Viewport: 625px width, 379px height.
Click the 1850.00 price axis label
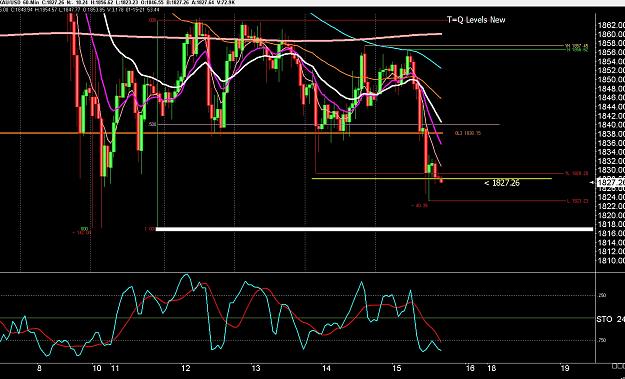click(x=611, y=80)
